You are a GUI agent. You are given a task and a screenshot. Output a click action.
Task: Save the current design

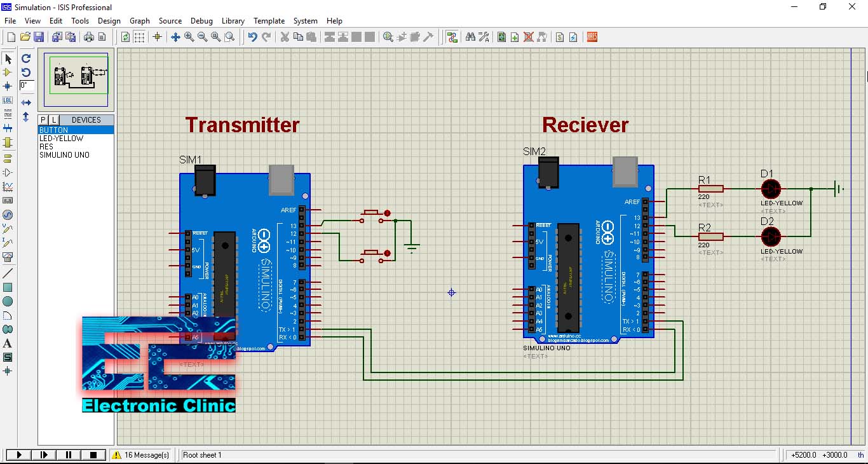pos(38,37)
